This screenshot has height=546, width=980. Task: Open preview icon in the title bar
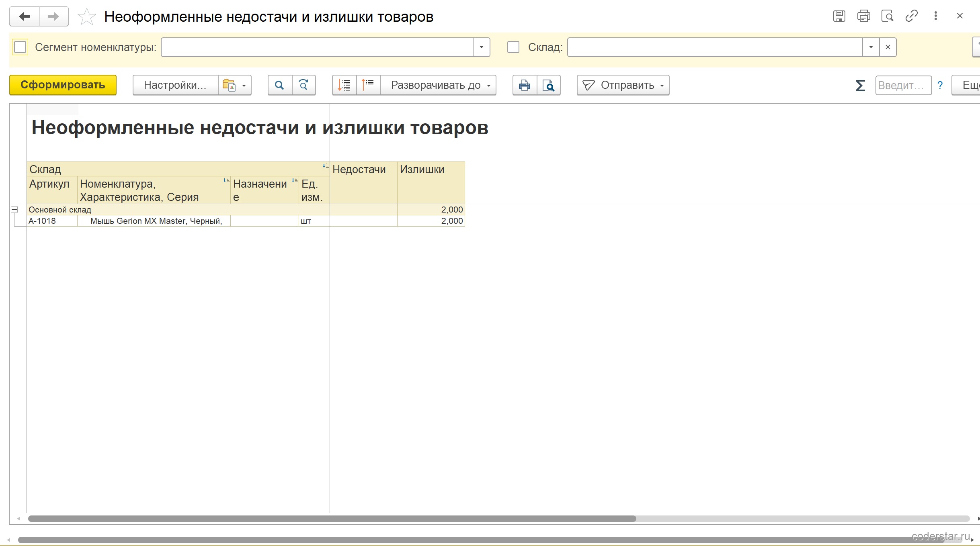point(887,16)
